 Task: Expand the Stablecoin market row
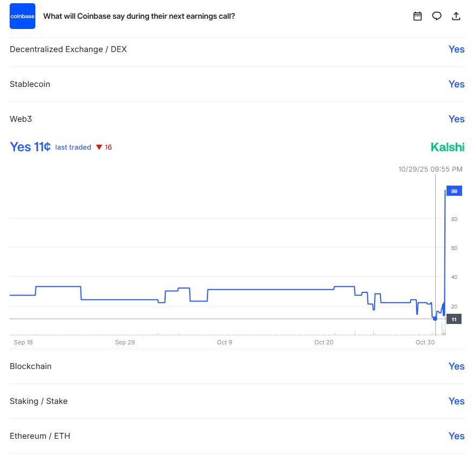click(x=30, y=84)
